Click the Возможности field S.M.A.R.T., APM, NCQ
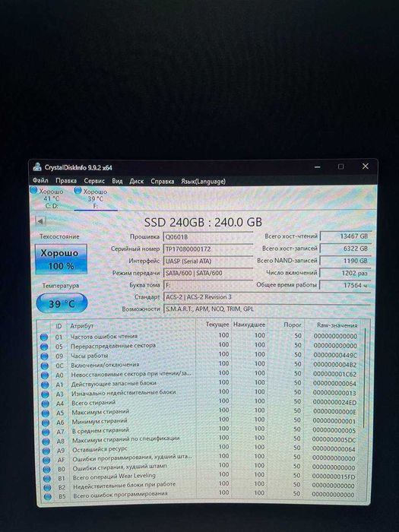 coord(266,309)
